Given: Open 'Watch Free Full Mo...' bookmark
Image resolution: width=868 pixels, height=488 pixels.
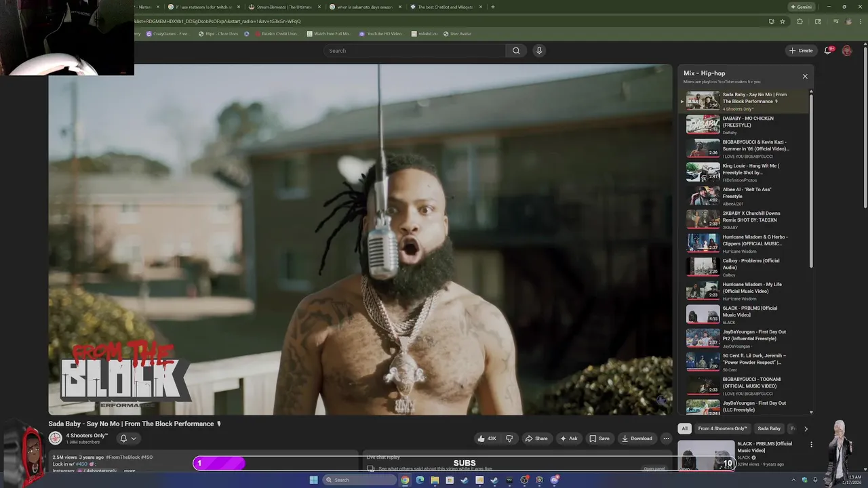Looking at the screenshot, I should coord(329,33).
